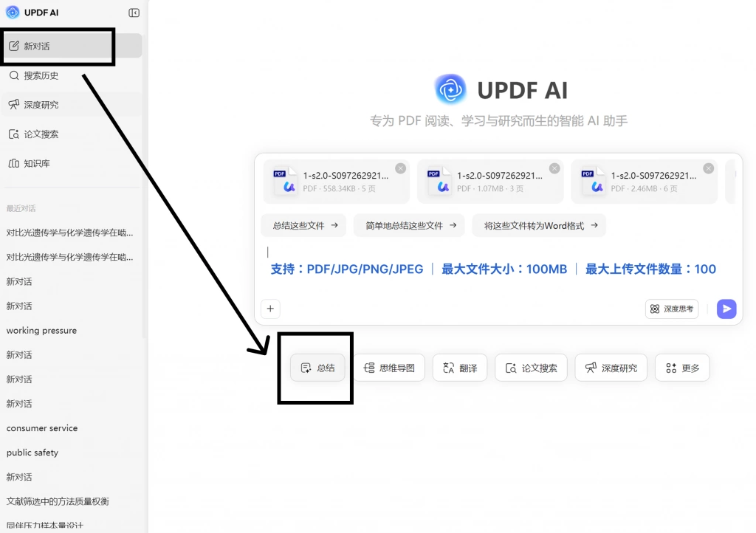This screenshot has height=533, width=756.
Task: Select the 思维导图 mind map tool
Action: coord(390,368)
